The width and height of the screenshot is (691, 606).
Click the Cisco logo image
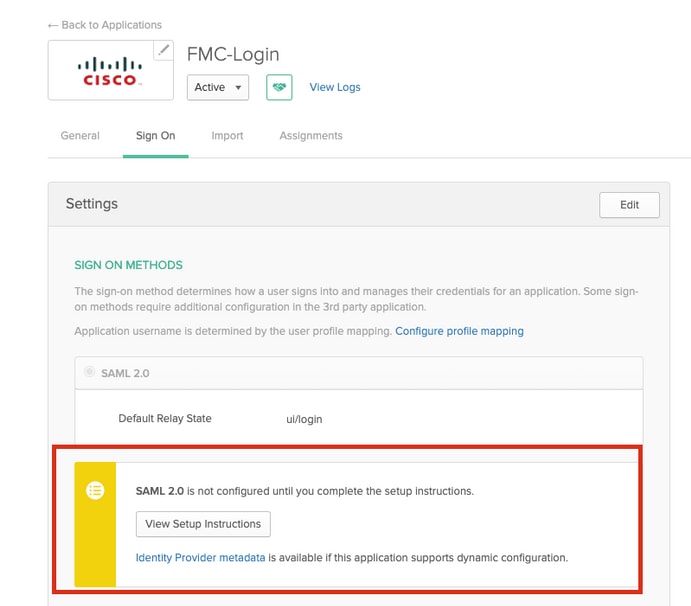tap(110, 71)
